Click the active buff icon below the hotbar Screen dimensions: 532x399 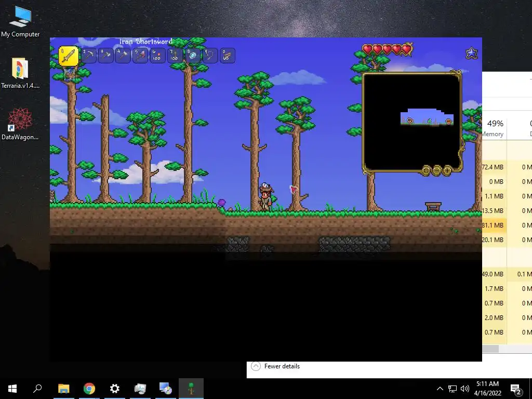pos(69,74)
